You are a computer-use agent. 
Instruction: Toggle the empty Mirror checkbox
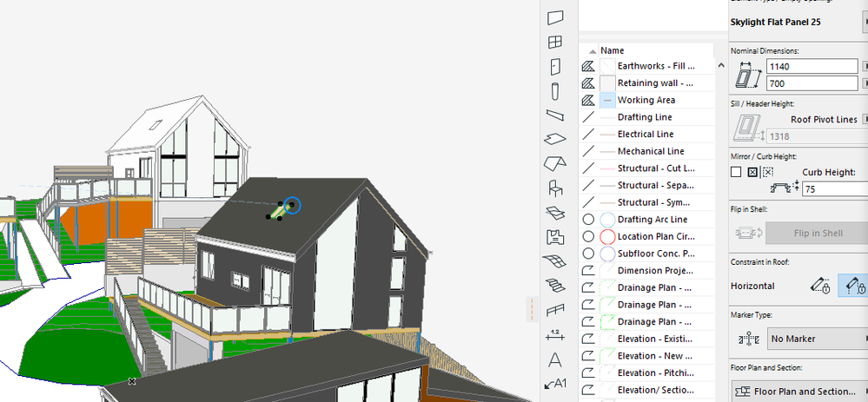point(736,173)
